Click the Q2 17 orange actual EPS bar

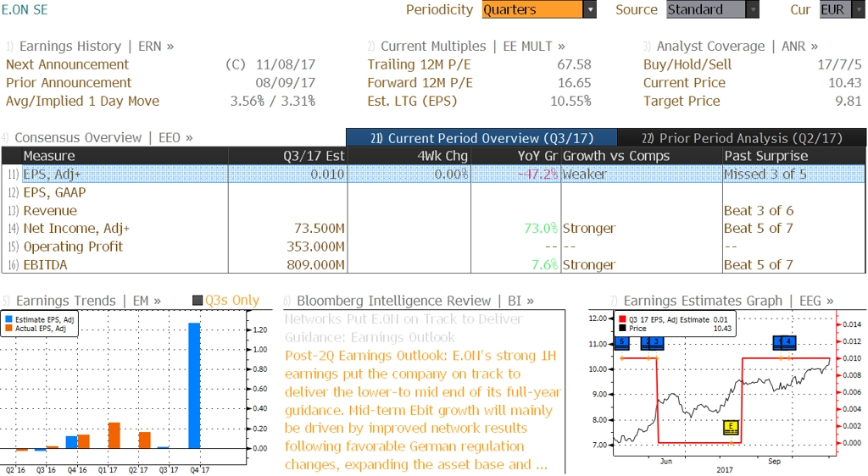click(x=144, y=440)
